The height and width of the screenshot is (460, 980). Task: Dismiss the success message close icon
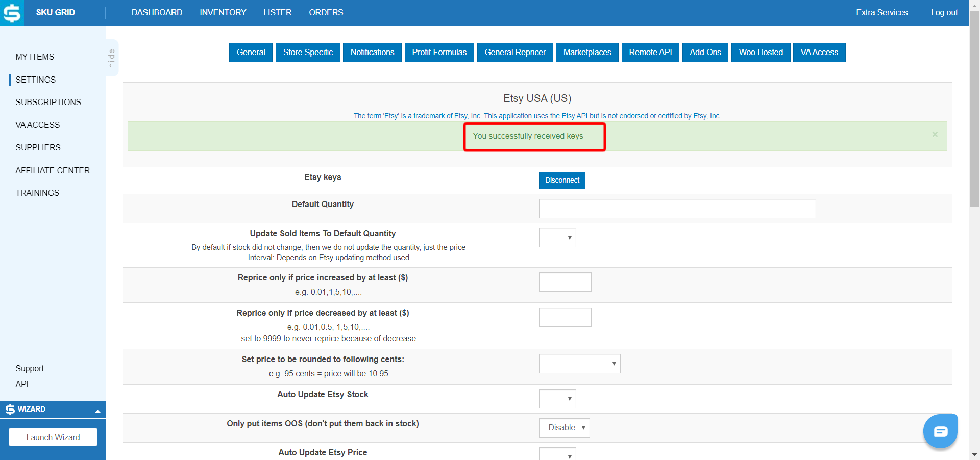coord(935,134)
